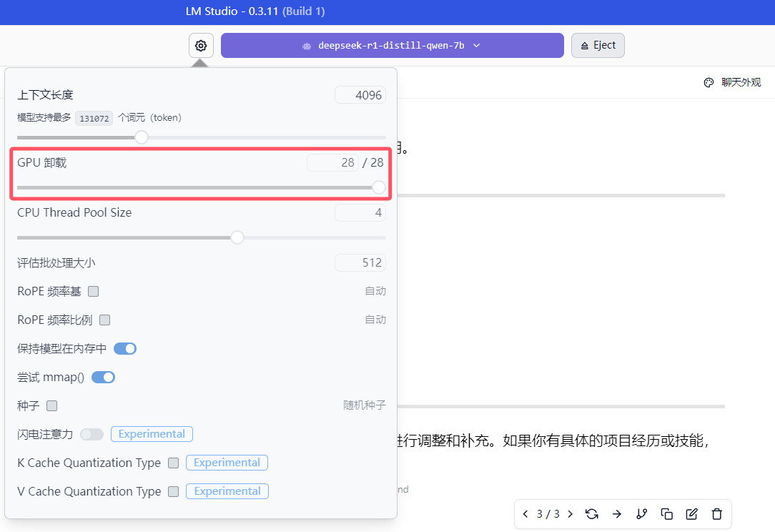Image resolution: width=775 pixels, height=532 pixels.
Task: Click the model settings gear icon
Action: coord(201,46)
